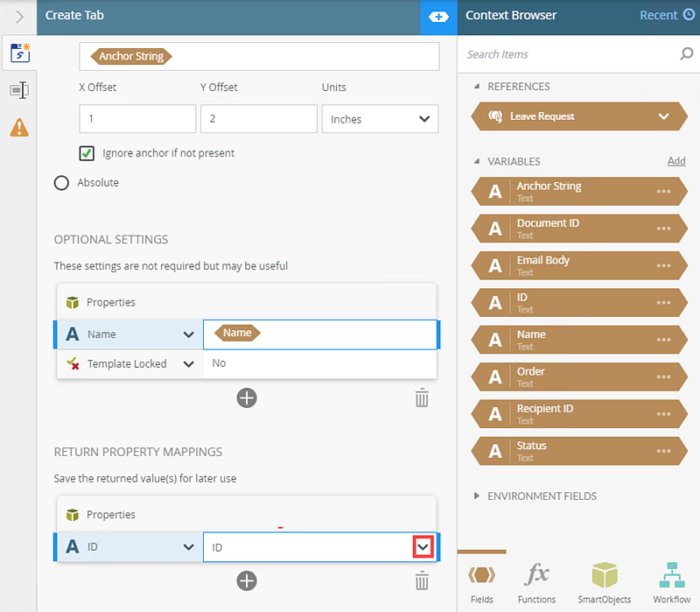The height and width of the screenshot is (612, 700).
Task: Switch to the SmartObjects tab
Action: pos(605,582)
